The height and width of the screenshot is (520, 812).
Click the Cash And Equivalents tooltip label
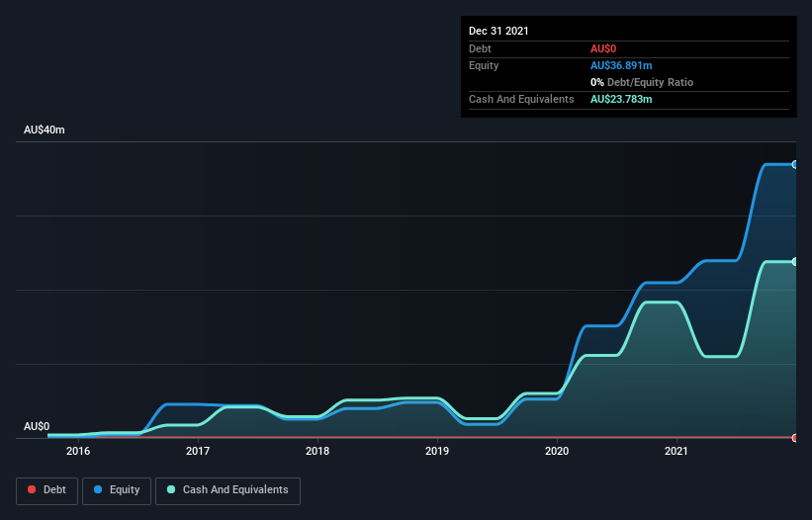pos(521,99)
